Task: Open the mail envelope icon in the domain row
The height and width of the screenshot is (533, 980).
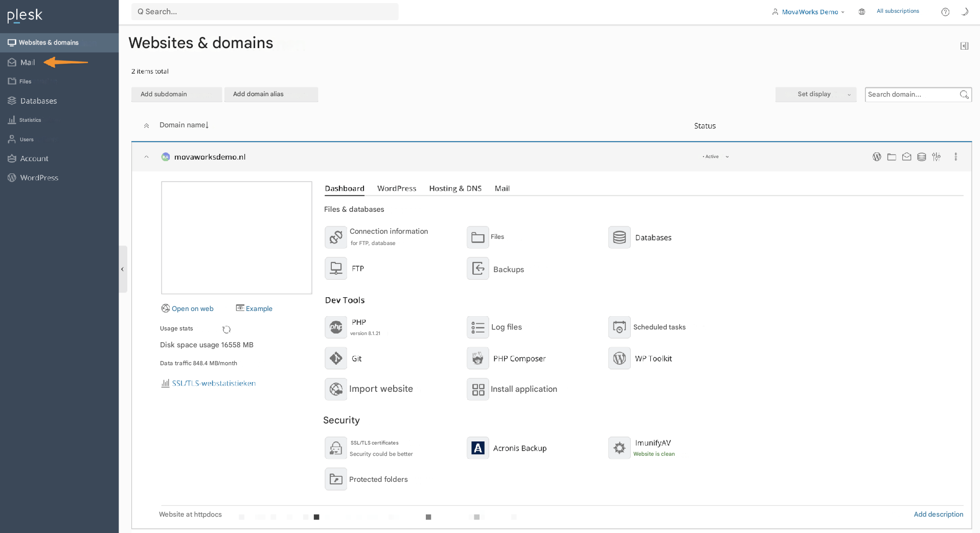Action: point(906,157)
